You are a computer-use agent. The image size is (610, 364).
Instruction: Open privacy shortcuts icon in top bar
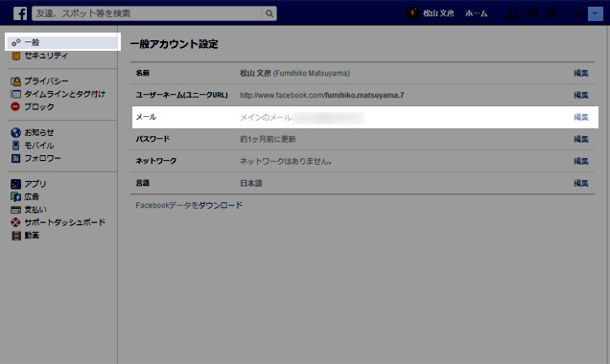[578, 13]
